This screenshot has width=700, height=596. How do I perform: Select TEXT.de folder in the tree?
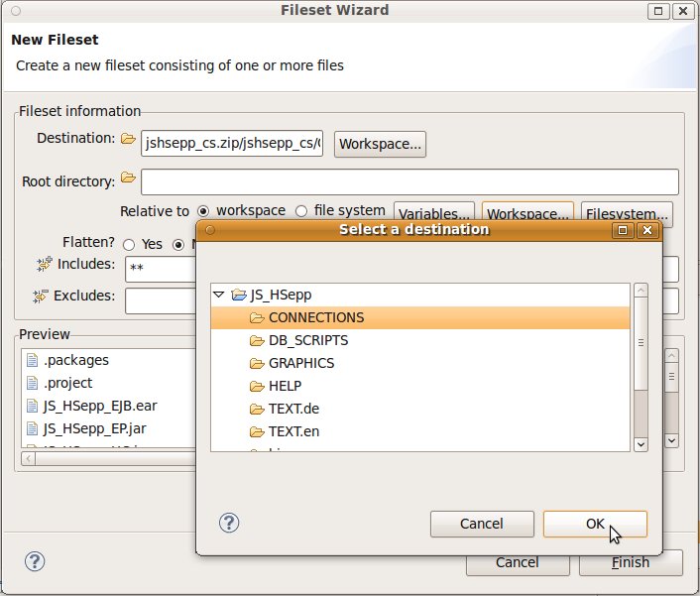[x=293, y=408]
